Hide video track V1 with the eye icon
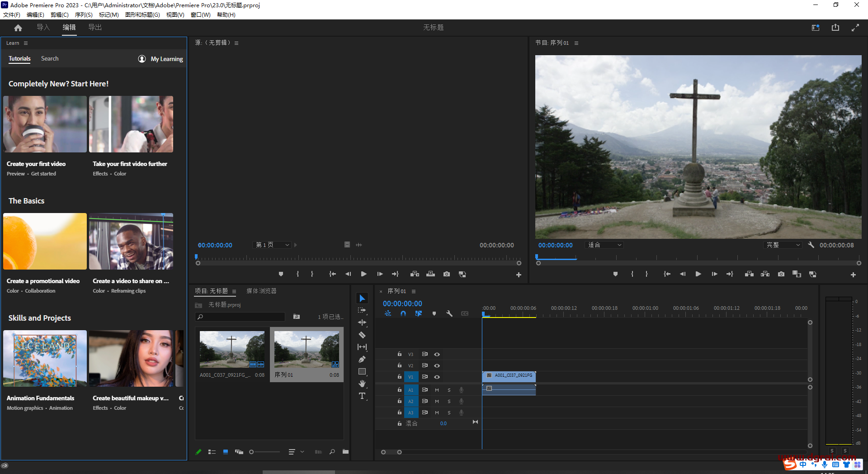Screen dimensions: 868x474 click(x=437, y=376)
